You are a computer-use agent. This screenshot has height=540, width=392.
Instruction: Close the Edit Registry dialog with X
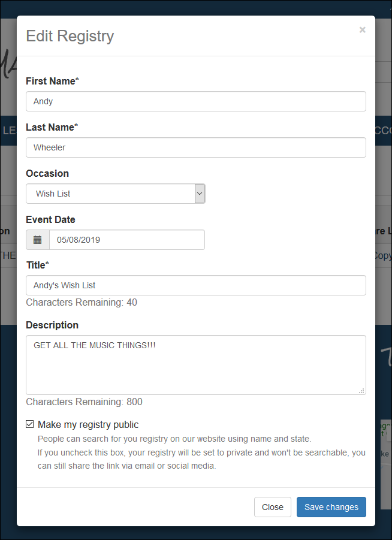click(363, 30)
